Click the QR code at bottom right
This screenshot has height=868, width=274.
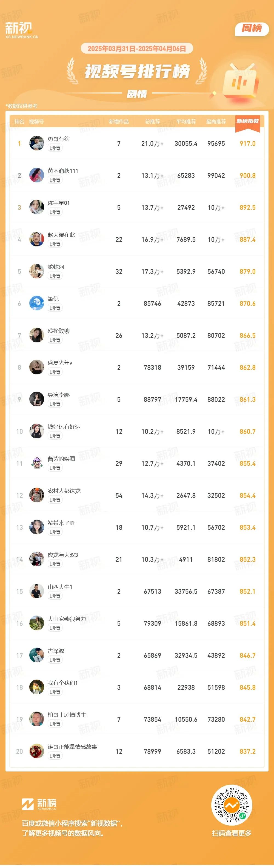pos(232,806)
